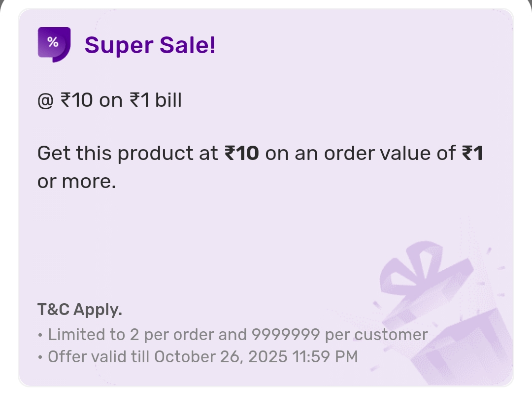
Task: Tap the "or more." text line
Action: coord(76,182)
